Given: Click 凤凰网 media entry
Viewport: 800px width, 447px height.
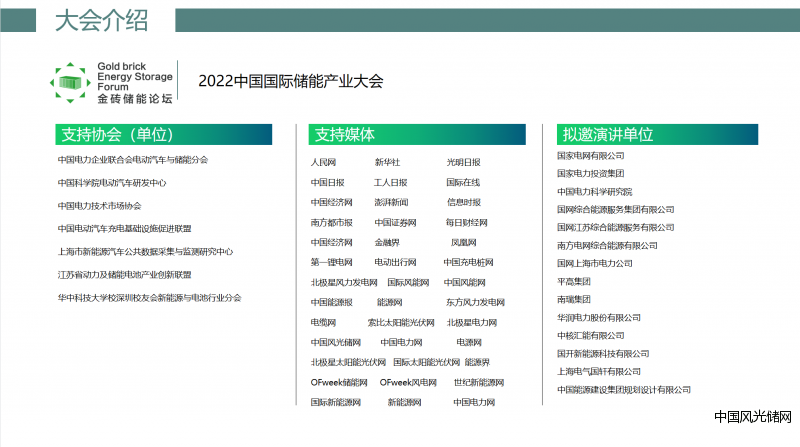Looking at the screenshot, I should [463, 242].
